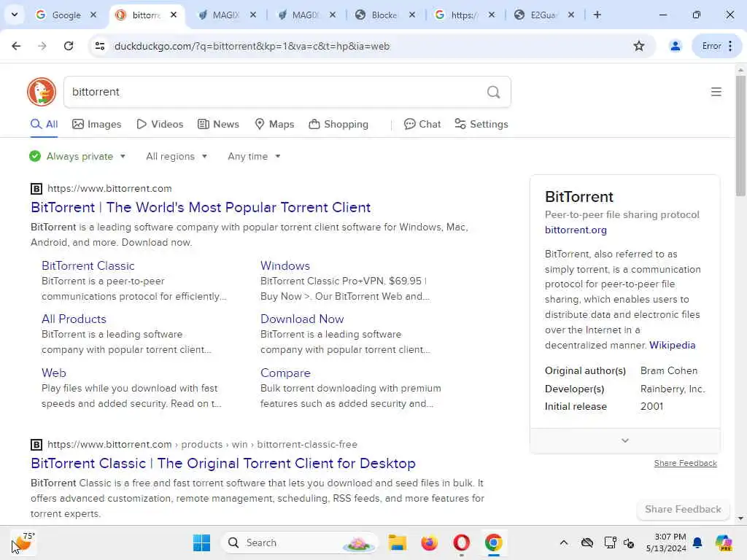
Task: View site information icon in address bar
Action: coord(100,46)
